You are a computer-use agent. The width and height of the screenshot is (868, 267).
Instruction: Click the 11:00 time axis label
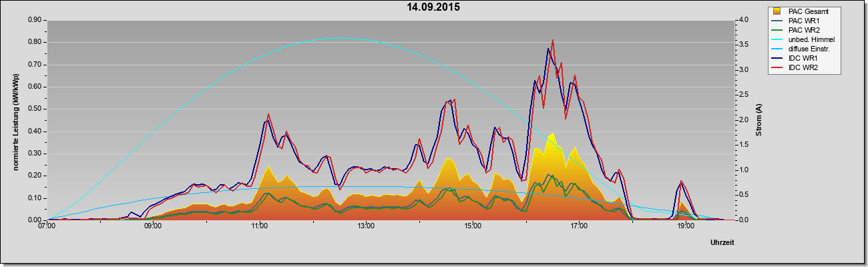260,227
